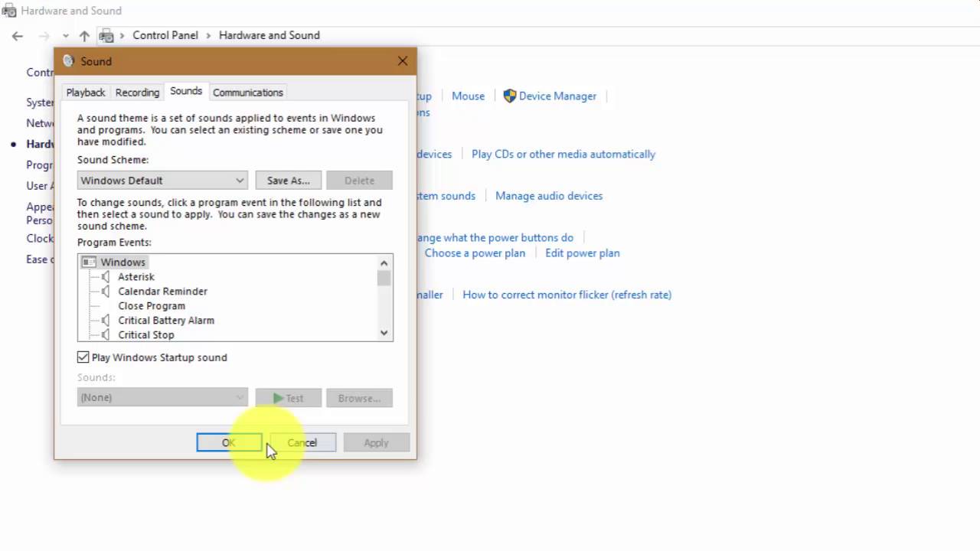The height and width of the screenshot is (551, 980).
Task: Click Change what the power buttons do
Action: tap(495, 237)
